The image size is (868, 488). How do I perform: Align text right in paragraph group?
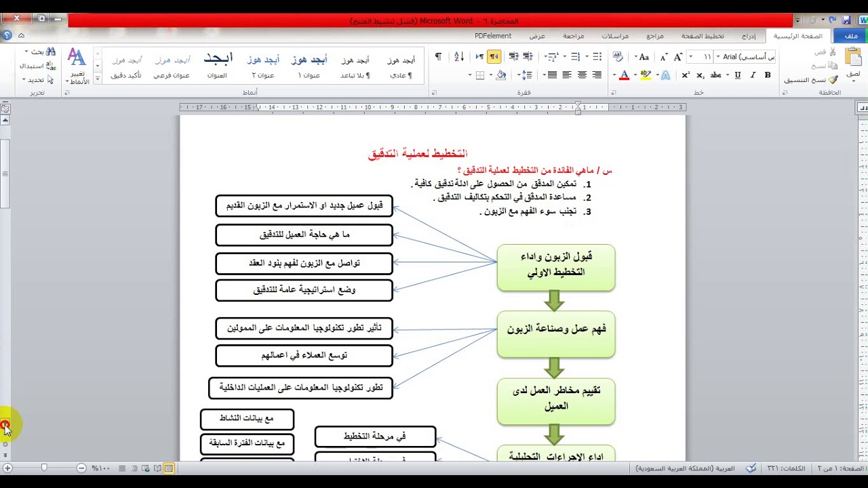(x=597, y=75)
